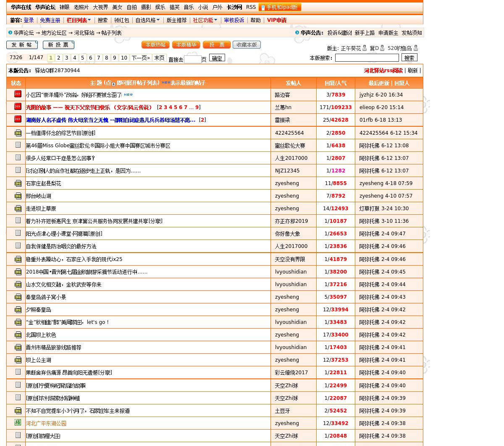Click green 精 icon beside 河北广平东湖公园
This screenshot has height=446, width=504.
[18, 423]
